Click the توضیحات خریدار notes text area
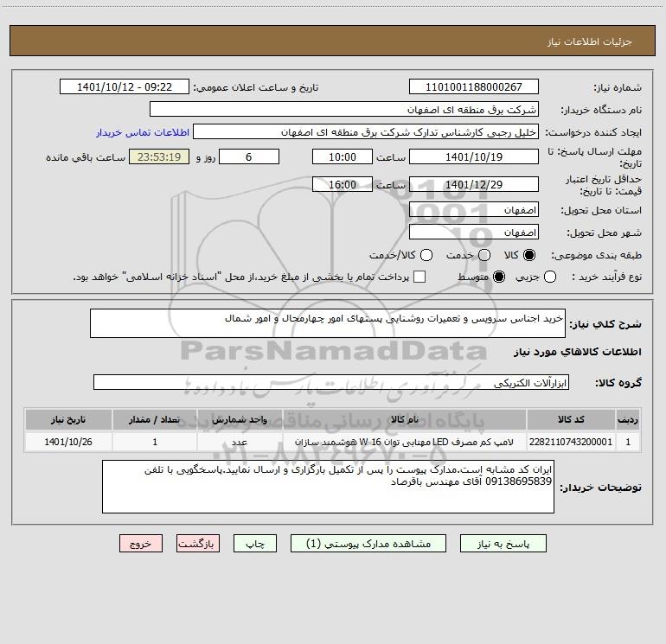 328,487
